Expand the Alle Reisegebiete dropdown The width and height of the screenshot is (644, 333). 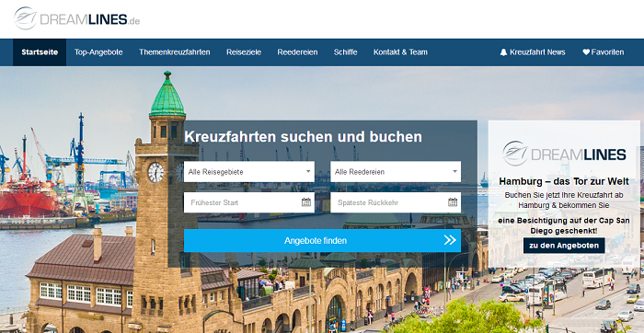point(249,172)
